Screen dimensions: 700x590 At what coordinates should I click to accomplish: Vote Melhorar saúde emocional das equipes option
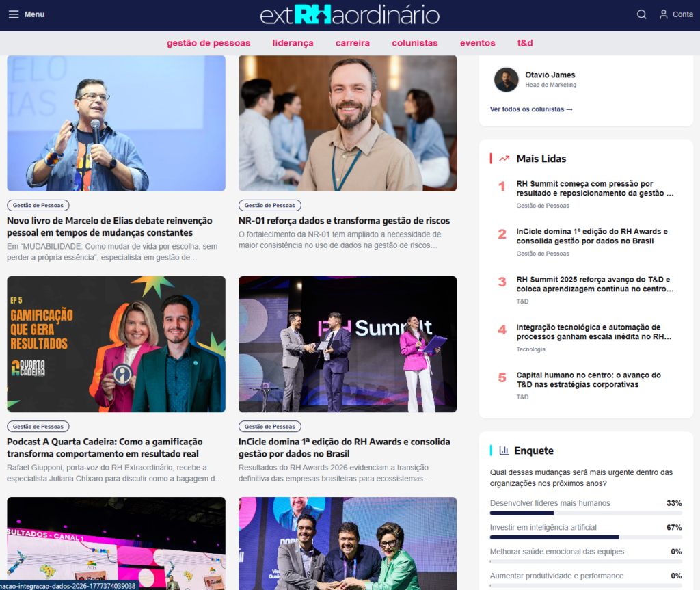(x=556, y=551)
